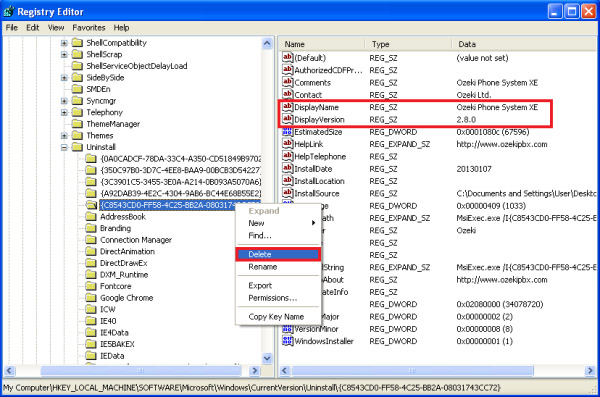
Task: Open the Help menu
Action: 121,28
